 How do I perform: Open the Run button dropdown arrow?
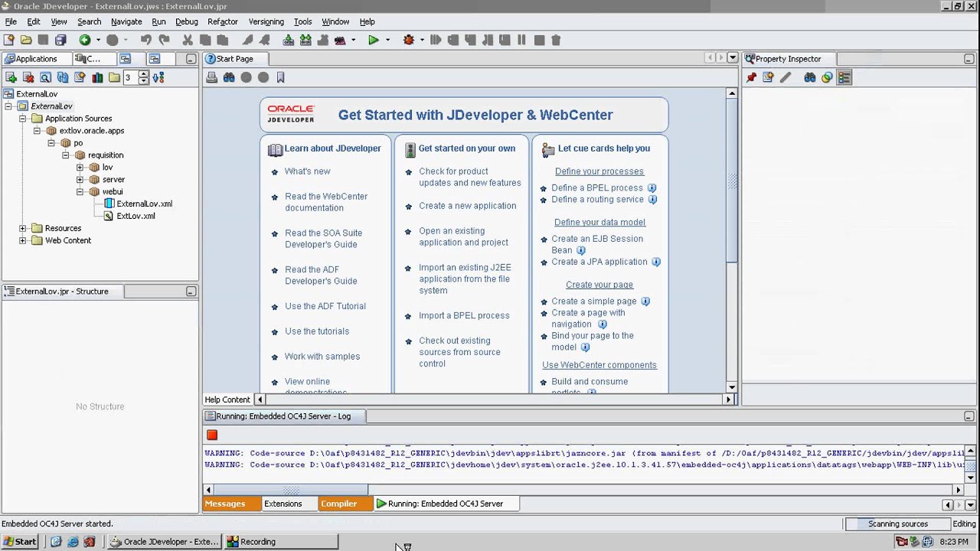coord(387,40)
